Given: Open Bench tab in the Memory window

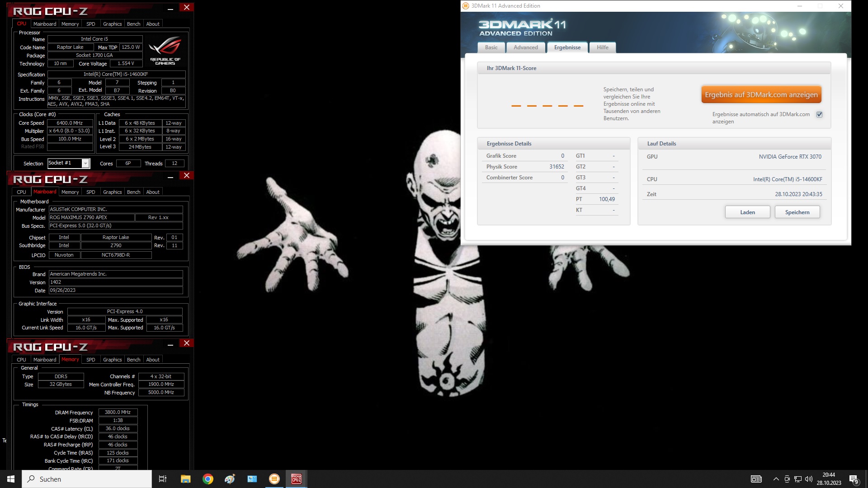Looking at the screenshot, I should 134,360.
